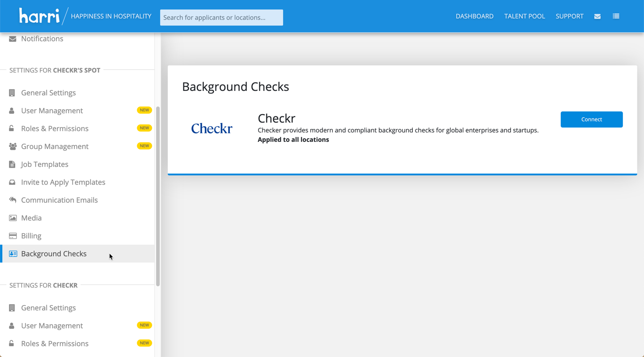Viewport: 644px width, 357px height.
Task: Click the picture icon beside Media
Action: [13, 218]
